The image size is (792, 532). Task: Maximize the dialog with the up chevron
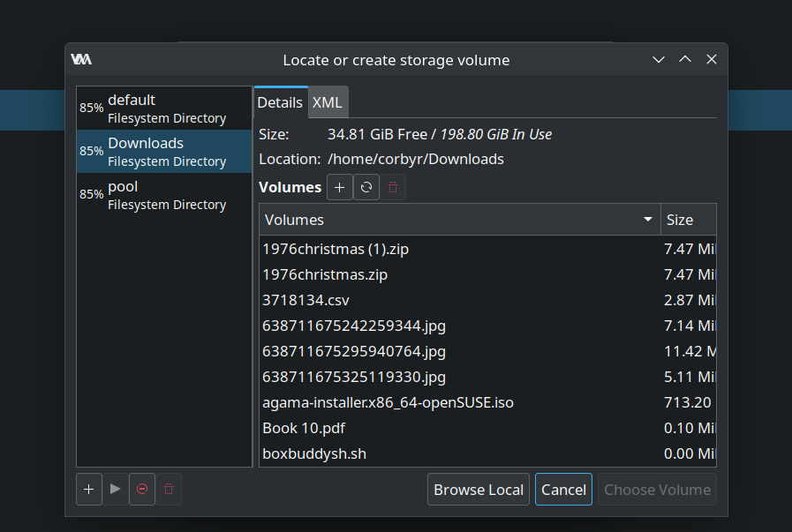pyautogui.click(x=685, y=60)
